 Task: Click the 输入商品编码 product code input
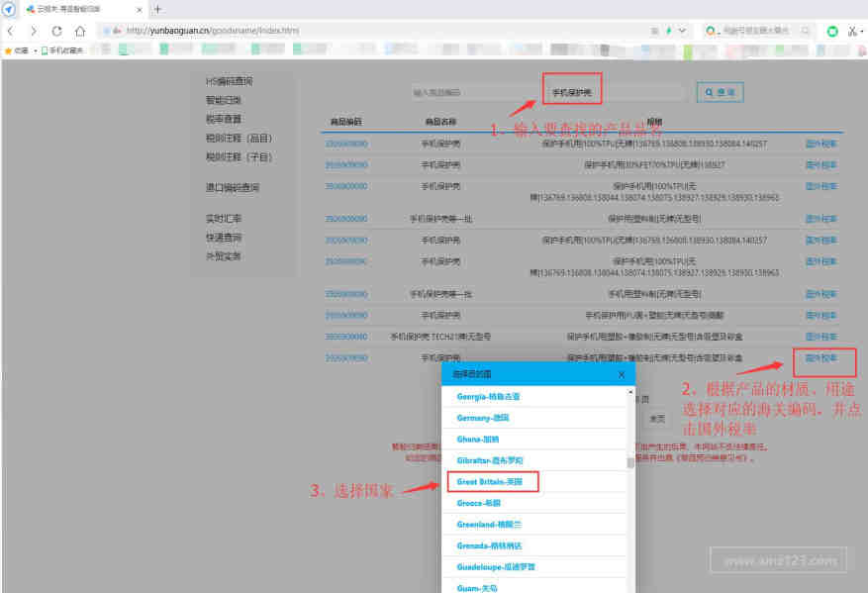coord(475,92)
